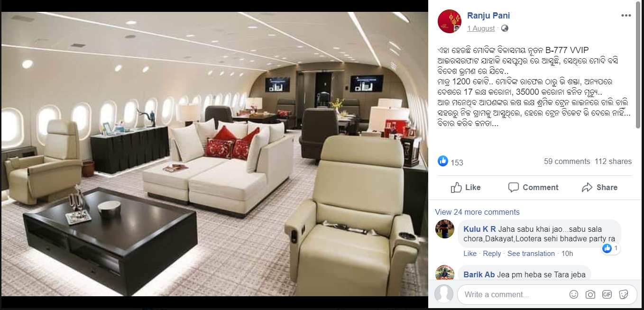
Task: Open Kulu K R's profile avatar
Action: 445,229
